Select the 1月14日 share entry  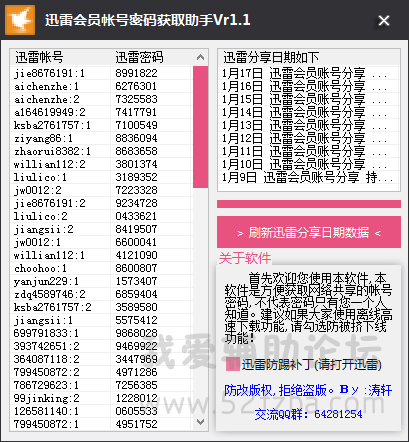point(309,112)
